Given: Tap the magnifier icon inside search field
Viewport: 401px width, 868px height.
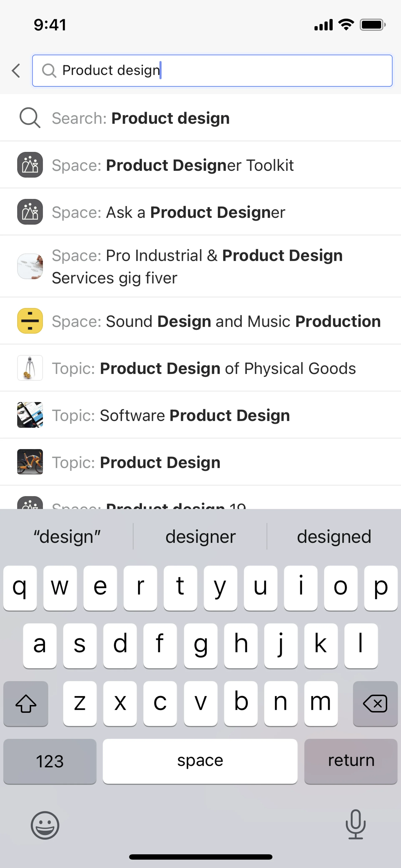Looking at the screenshot, I should coord(49,71).
